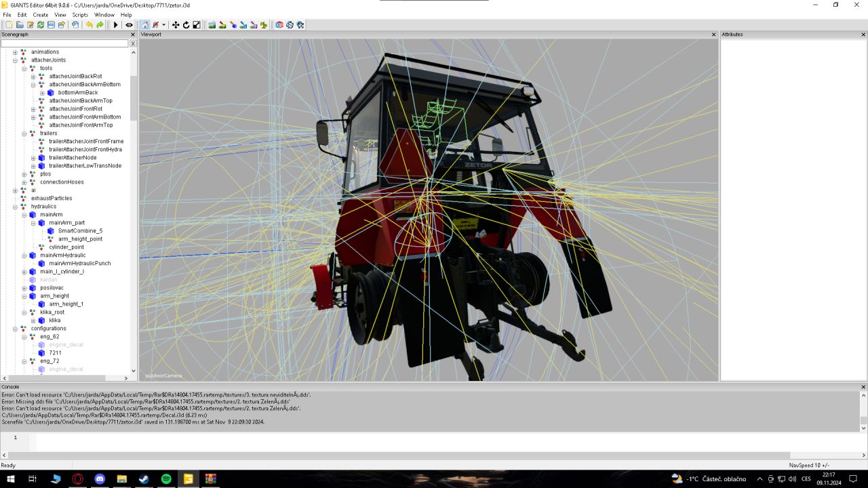Open the Scripts menu
The height and width of the screenshot is (488, 868).
(x=80, y=15)
